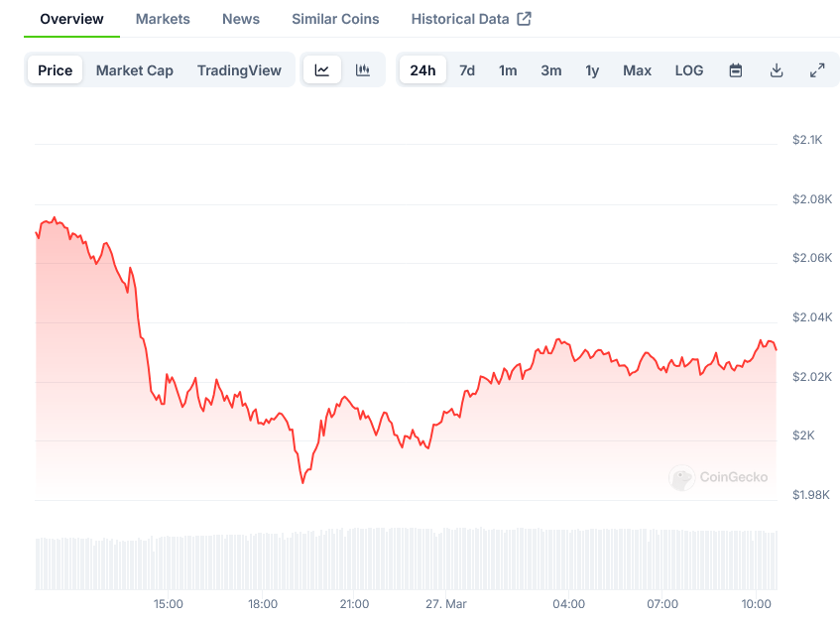Change the chart range to 1y
This screenshot has height=620, width=840.
click(x=592, y=70)
